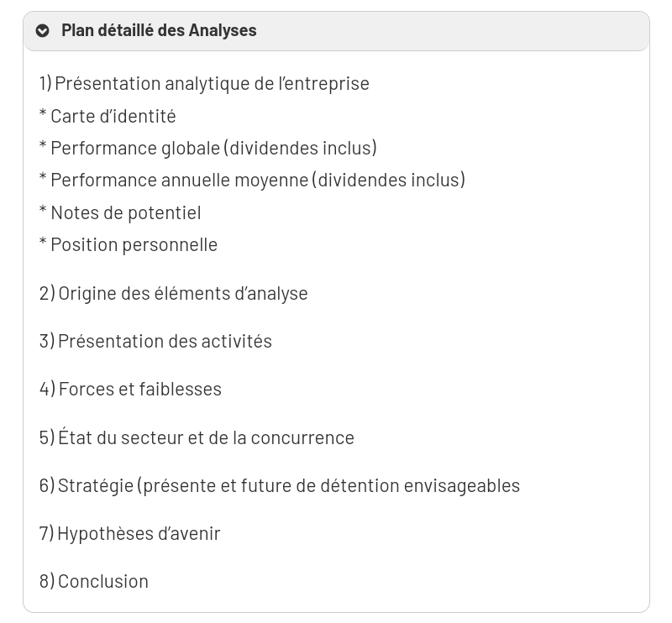The image size is (672, 623).
Task: Click the number 8) list marker
Action: pos(47,582)
